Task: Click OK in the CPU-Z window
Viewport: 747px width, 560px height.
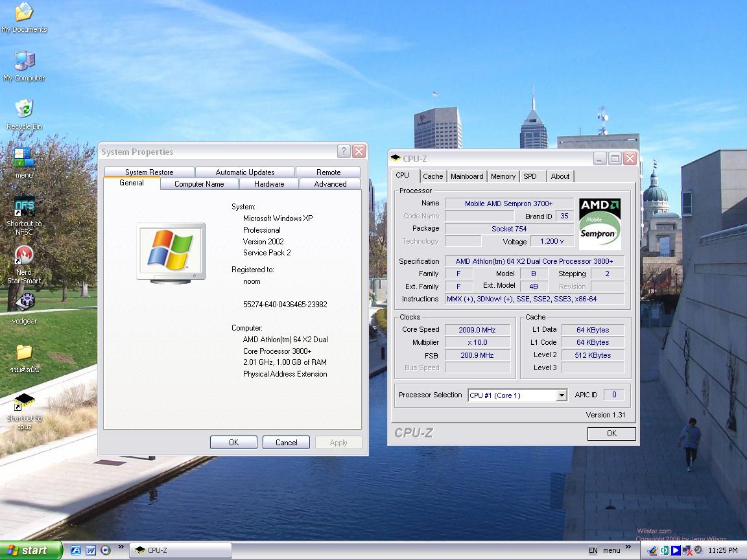Action: tap(611, 434)
